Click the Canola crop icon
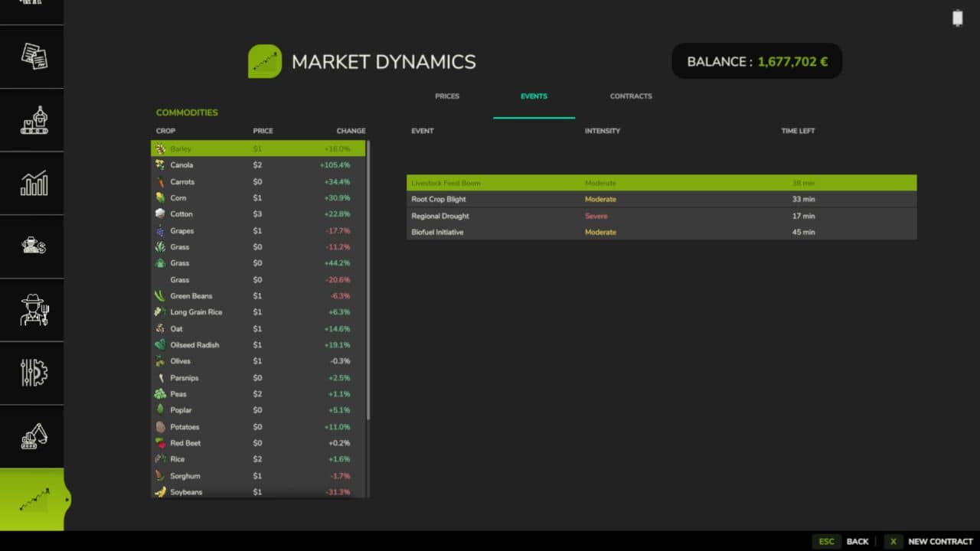980x551 pixels. pyautogui.click(x=159, y=165)
